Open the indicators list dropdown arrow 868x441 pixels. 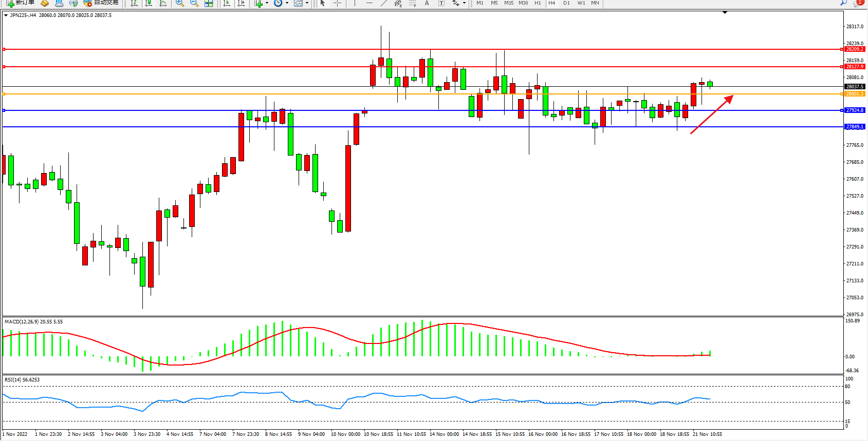tap(267, 3)
